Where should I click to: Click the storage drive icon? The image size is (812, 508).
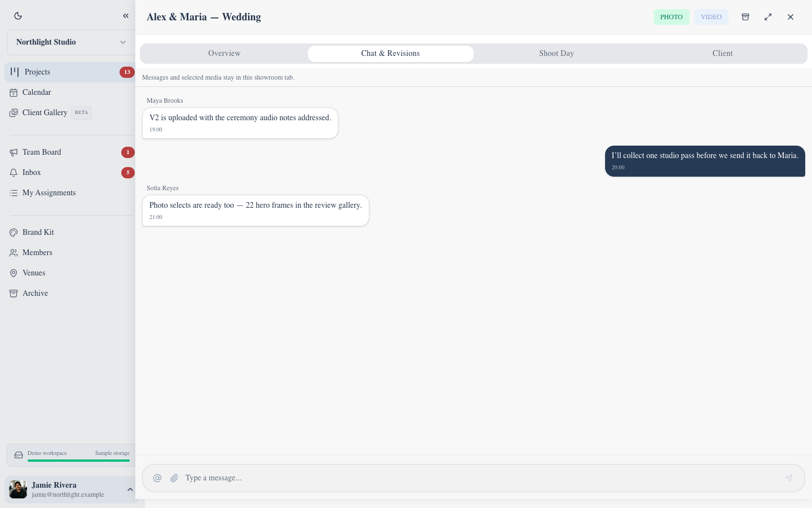pos(19,455)
